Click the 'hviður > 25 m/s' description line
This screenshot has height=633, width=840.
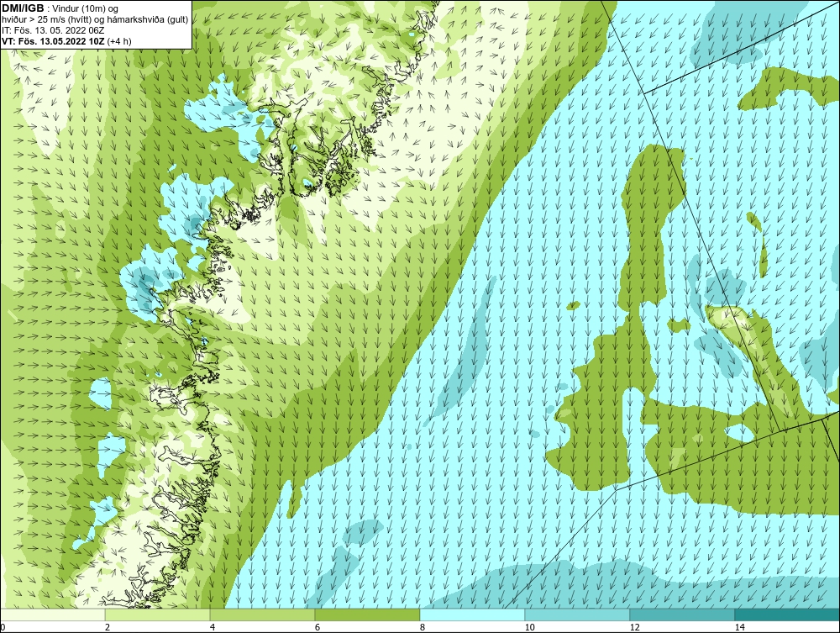point(95,19)
